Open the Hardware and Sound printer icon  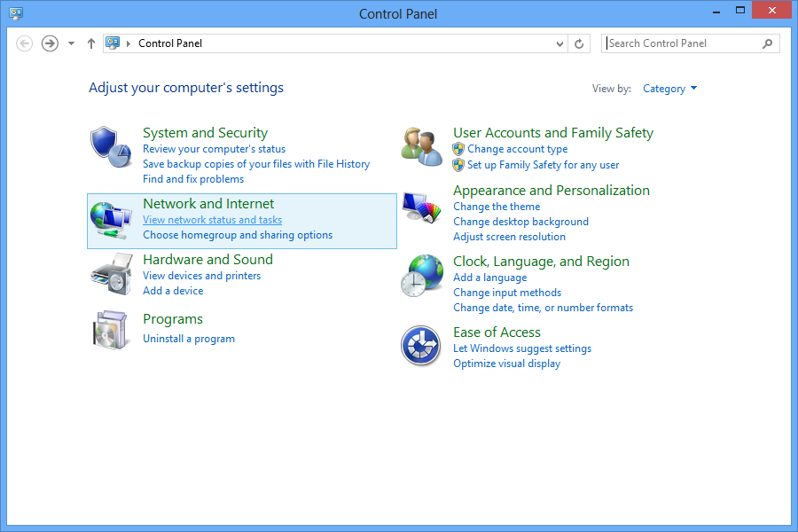(x=112, y=274)
